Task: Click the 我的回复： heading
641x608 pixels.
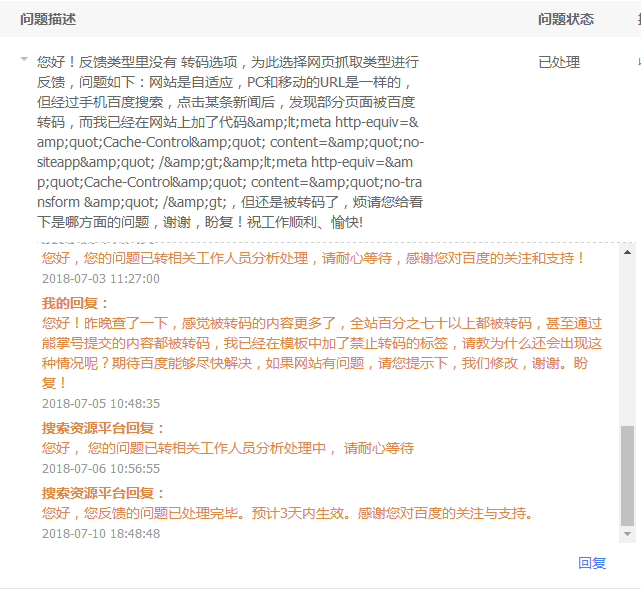Action: tap(76, 303)
